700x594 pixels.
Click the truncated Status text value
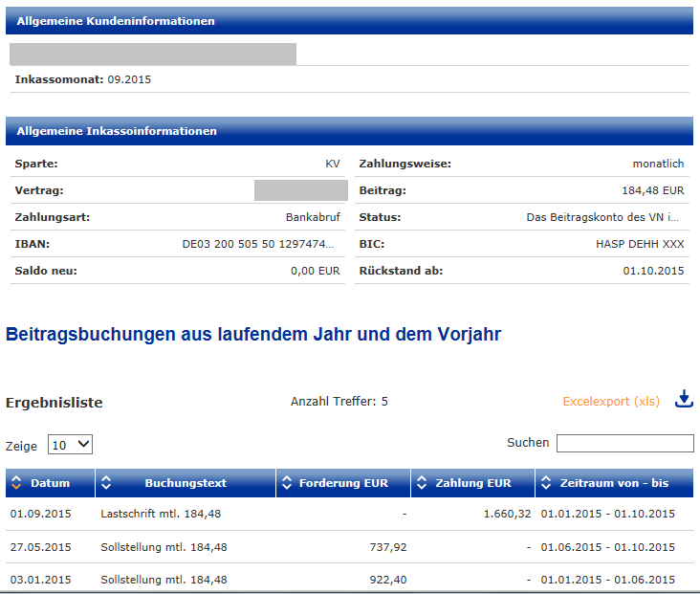click(x=604, y=218)
